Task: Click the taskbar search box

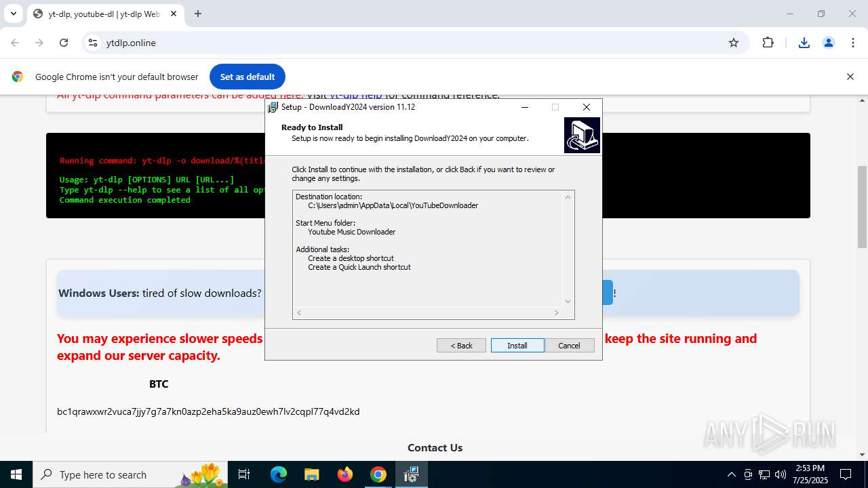Action: [132, 474]
